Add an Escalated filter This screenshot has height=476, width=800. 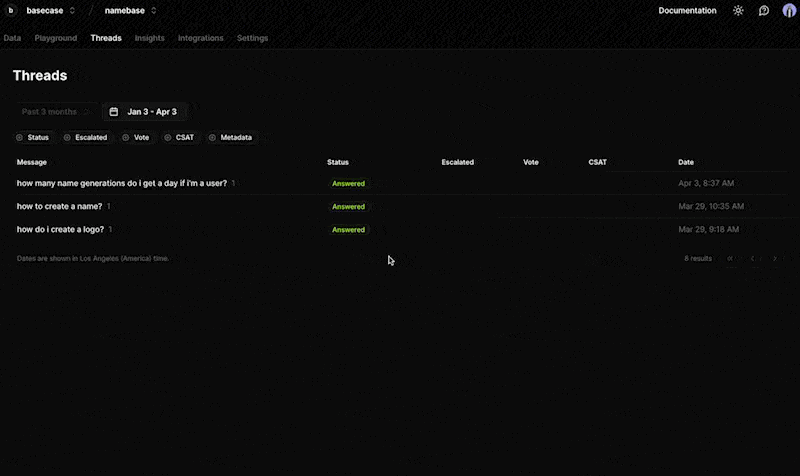pyautogui.click(x=85, y=137)
